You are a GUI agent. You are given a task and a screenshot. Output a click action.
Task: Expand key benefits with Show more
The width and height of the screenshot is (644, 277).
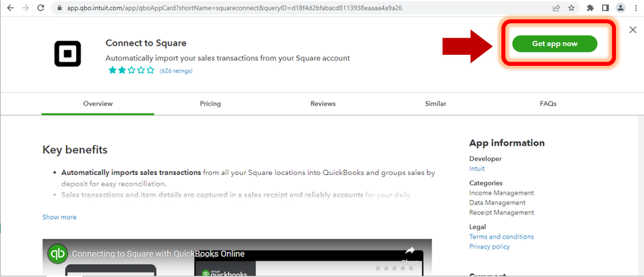pos(59,217)
